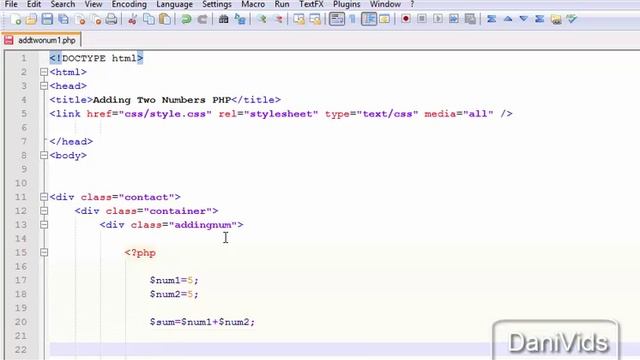Image resolution: width=640 pixels, height=360 pixels.
Task: Click the yellow folder plugin icon
Action: coord(556,19)
